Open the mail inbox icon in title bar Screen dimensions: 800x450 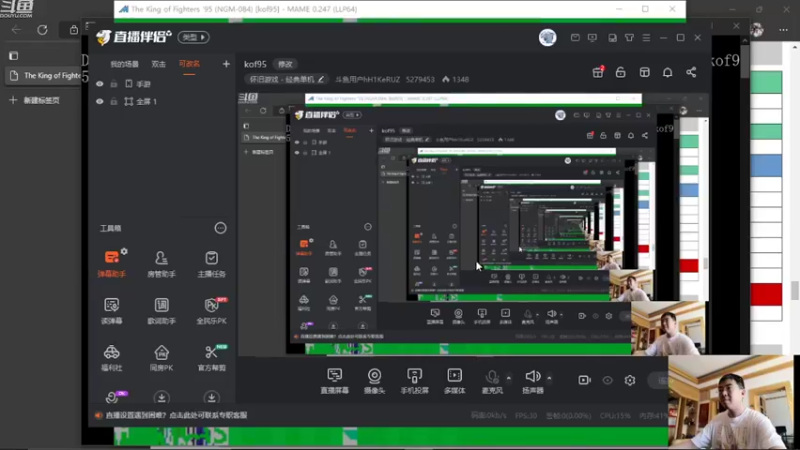(x=575, y=38)
